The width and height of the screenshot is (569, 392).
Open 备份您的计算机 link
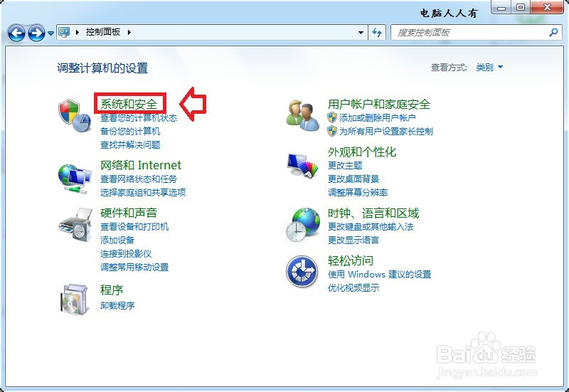[130, 131]
